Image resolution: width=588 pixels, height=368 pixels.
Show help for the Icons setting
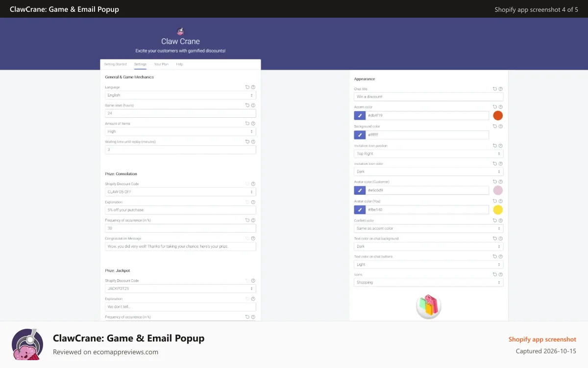pos(501,274)
